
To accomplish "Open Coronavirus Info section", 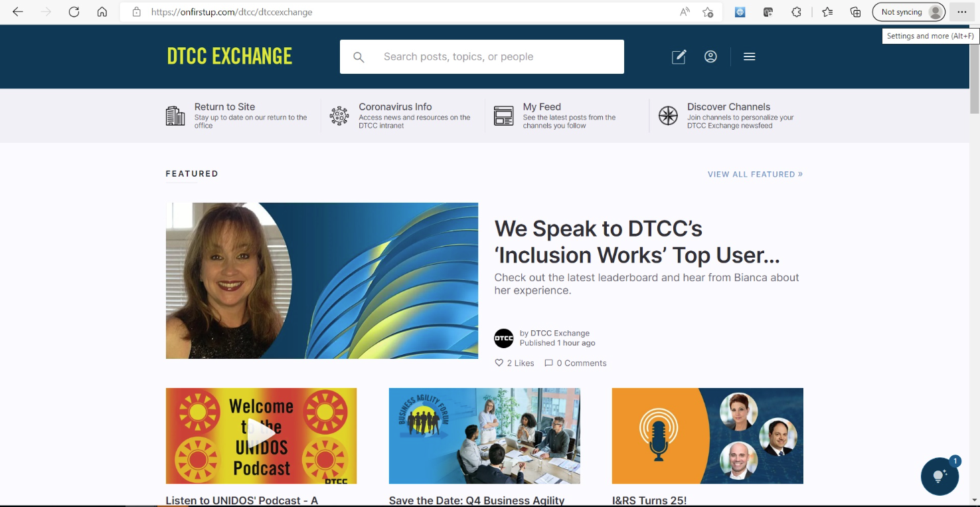I will pyautogui.click(x=395, y=106).
